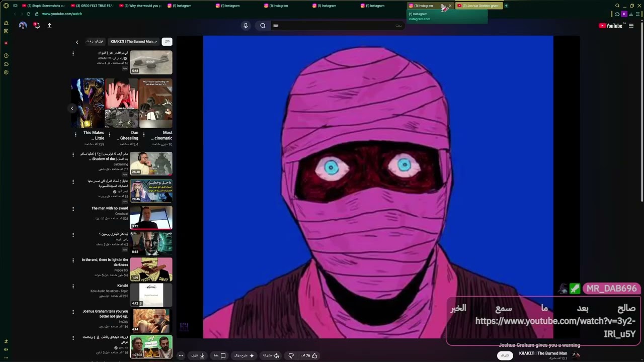Open the 'Dan Gheesling' short thumbnail
Screen dimensions: 644x362
click(x=122, y=103)
